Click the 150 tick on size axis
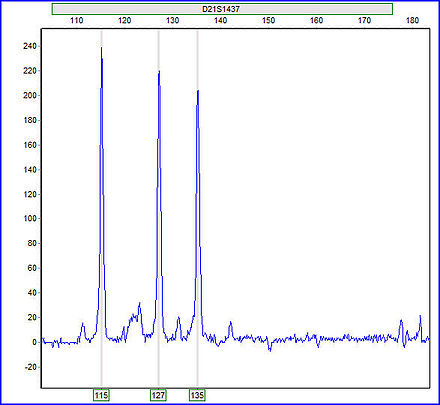The height and width of the screenshot is (405, 440). (x=268, y=21)
